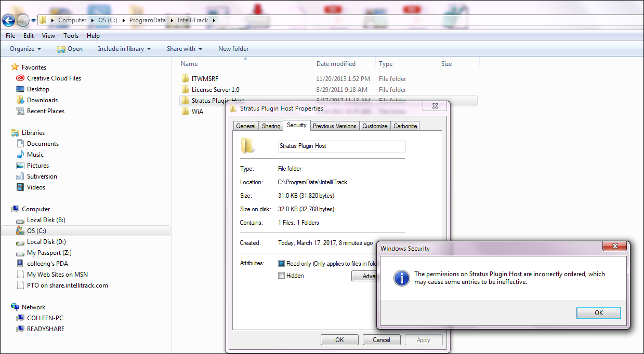Select Desktop icon under Favorites

pos(20,89)
